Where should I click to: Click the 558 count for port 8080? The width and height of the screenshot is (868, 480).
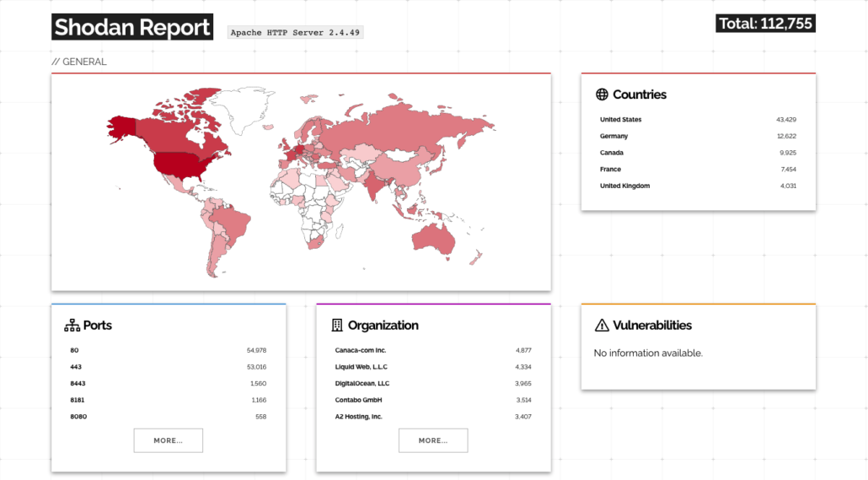260,417
